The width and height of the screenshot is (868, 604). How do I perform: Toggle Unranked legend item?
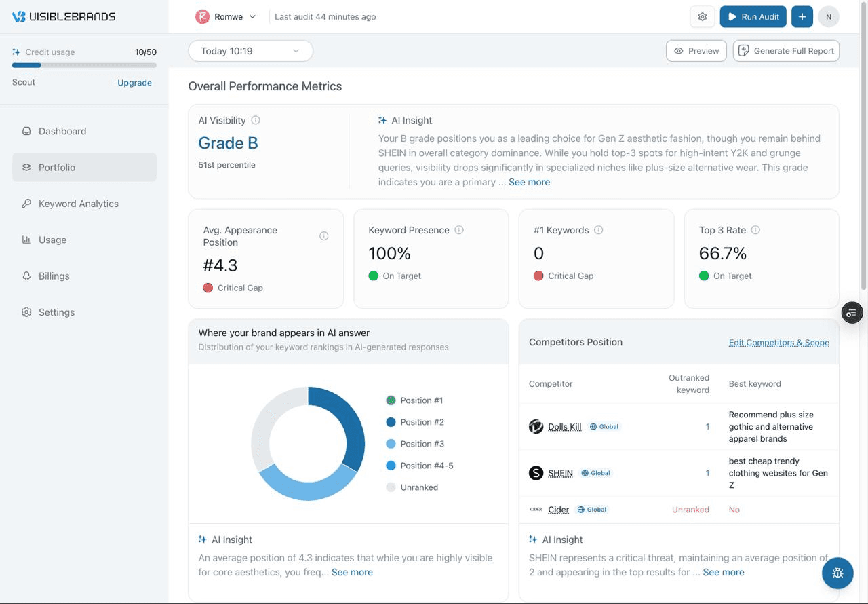[412, 487]
